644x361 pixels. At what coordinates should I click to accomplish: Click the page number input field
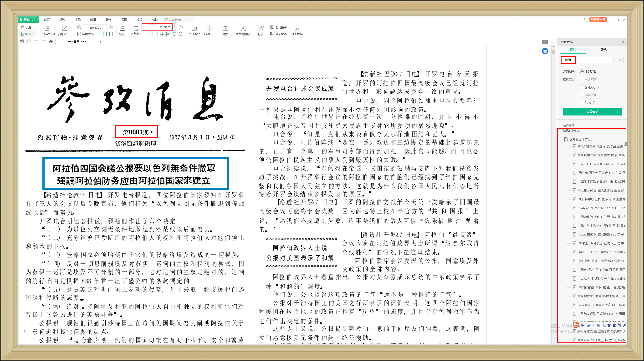pyautogui.click(x=152, y=27)
